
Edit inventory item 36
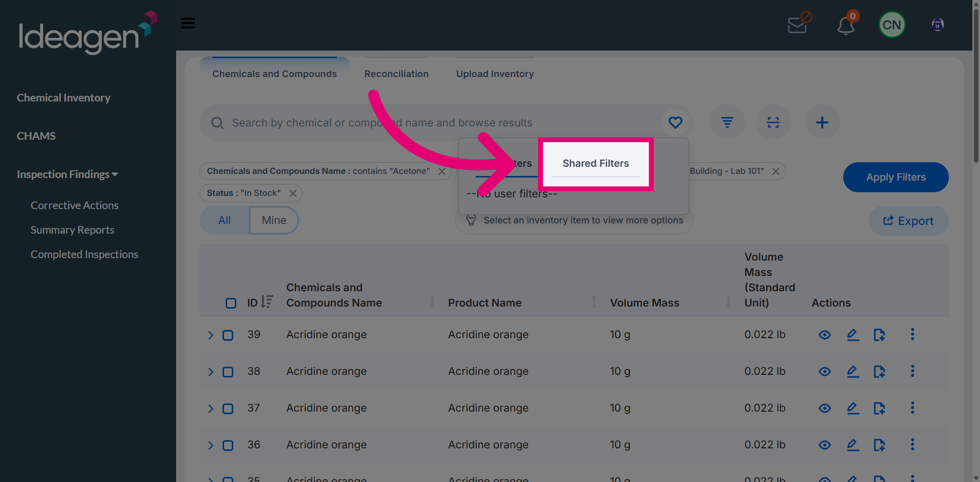tap(853, 445)
